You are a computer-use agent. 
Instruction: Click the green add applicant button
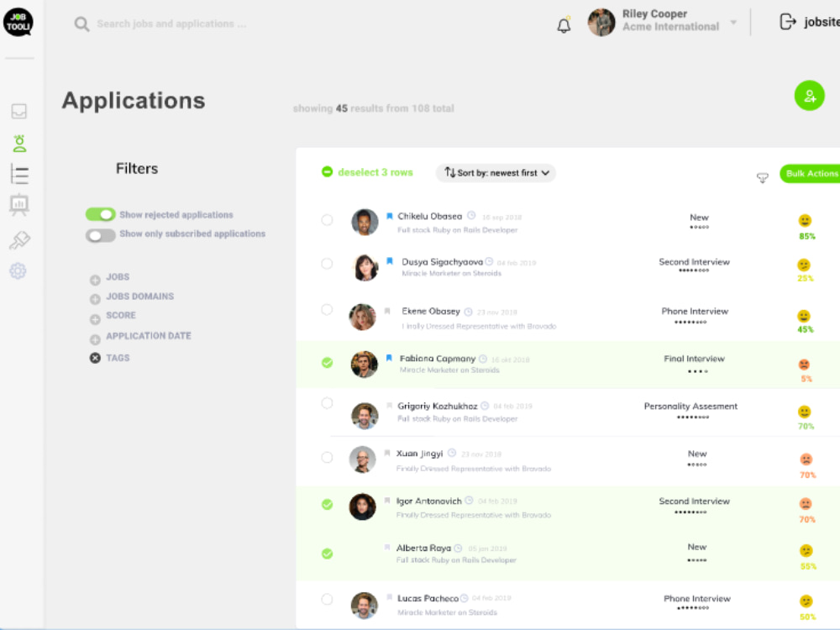coord(809,96)
